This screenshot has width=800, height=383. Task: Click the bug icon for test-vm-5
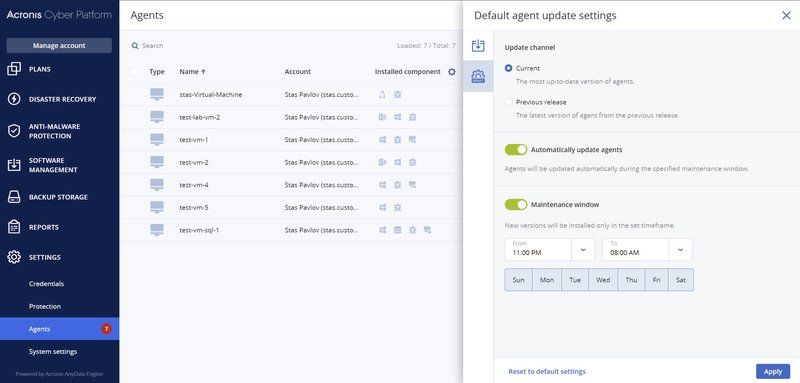(397, 208)
